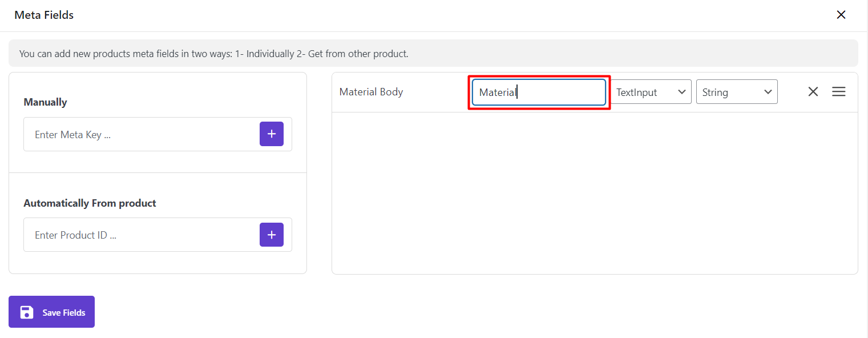This screenshot has height=338, width=868.
Task: Click the Material Body key label
Action: [x=372, y=92]
